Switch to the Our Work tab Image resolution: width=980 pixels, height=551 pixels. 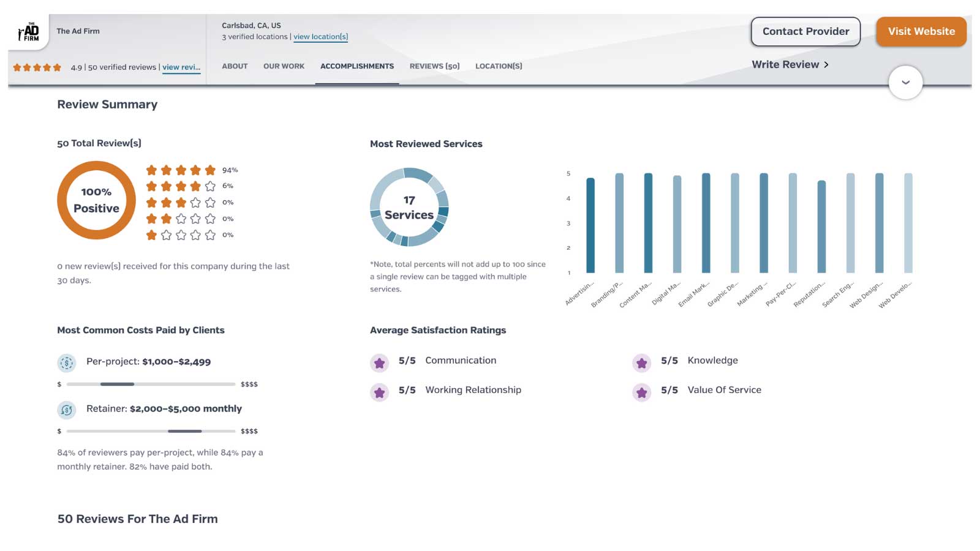(x=284, y=66)
